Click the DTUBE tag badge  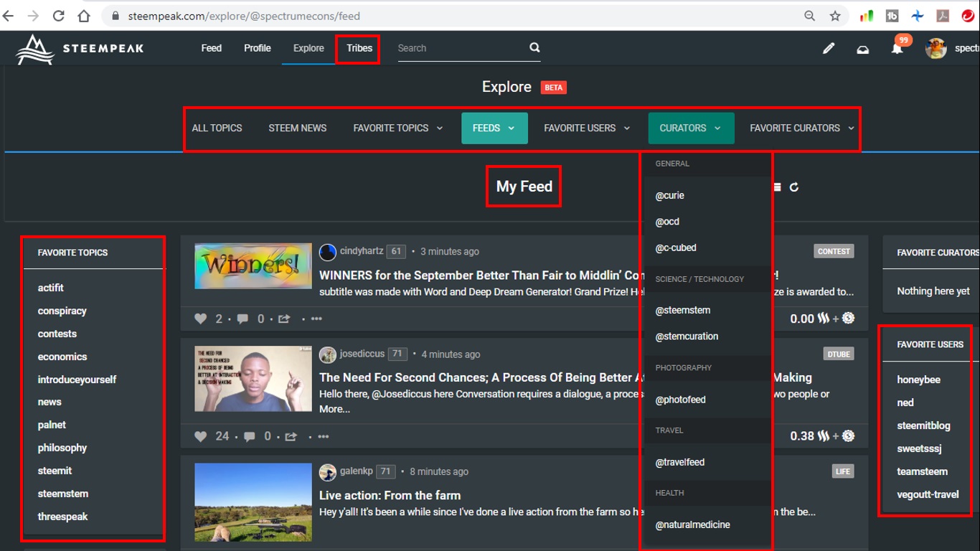pyautogui.click(x=838, y=354)
